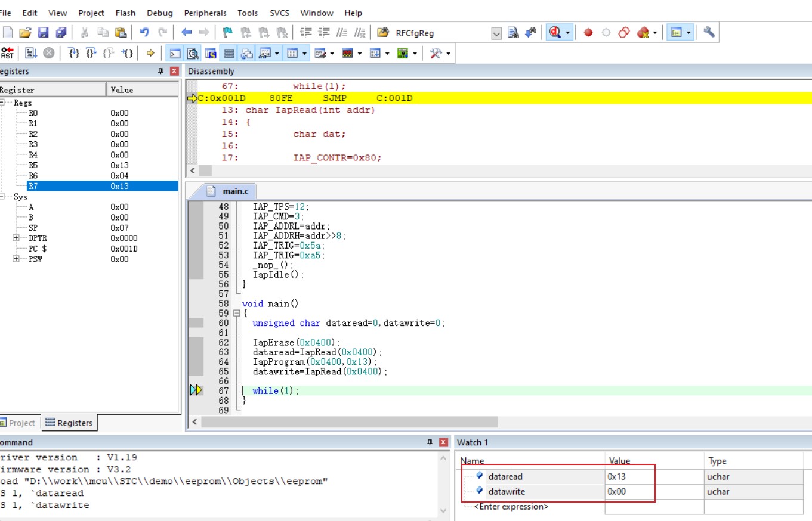Image resolution: width=812 pixels, height=521 pixels.
Task: Open the Flash menu
Action: coord(126,13)
